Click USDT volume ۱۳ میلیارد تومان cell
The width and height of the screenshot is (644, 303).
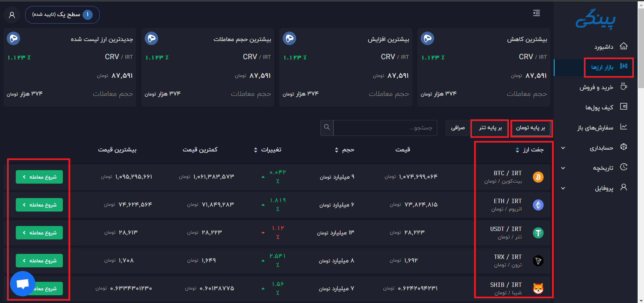(x=335, y=233)
